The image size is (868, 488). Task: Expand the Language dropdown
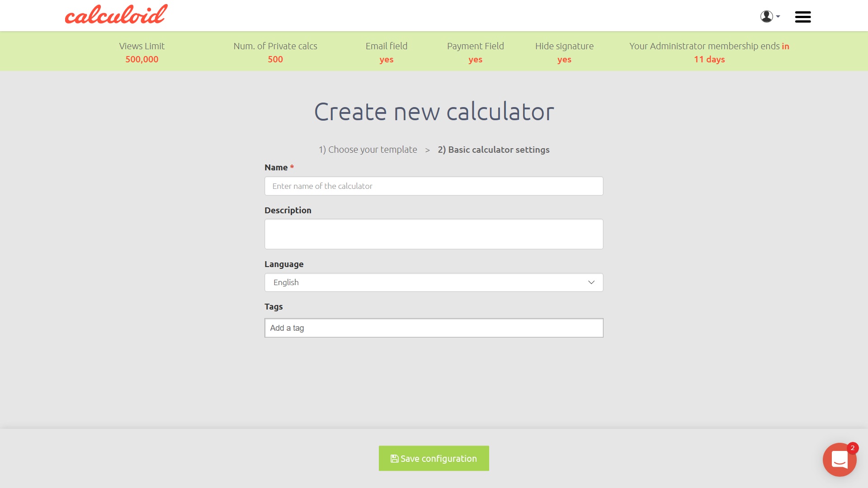pyautogui.click(x=434, y=282)
